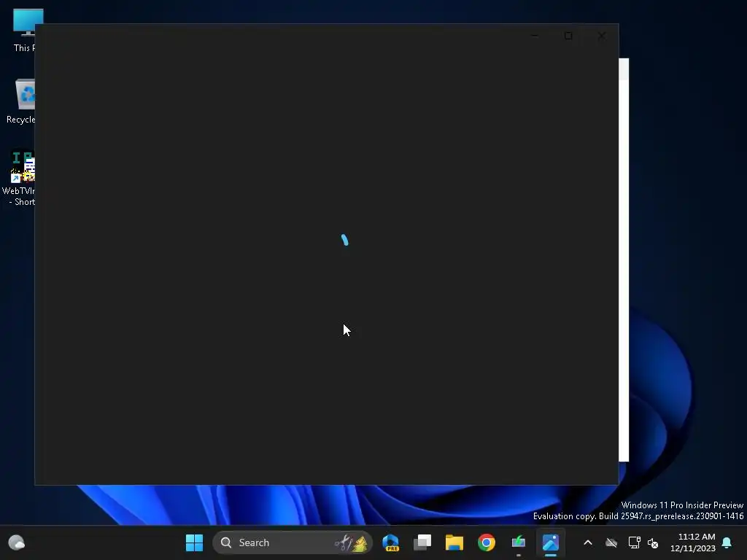This screenshot has width=747, height=560.
Task: Close the loading dark window
Action: pyautogui.click(x=602, y=36)
